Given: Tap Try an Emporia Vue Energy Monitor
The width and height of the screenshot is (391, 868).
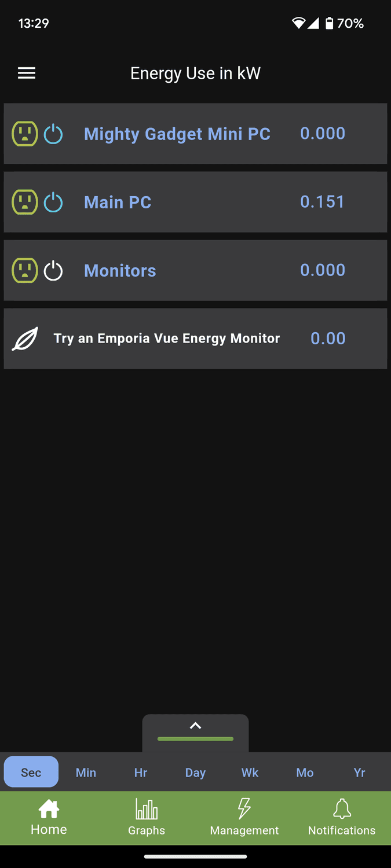Looking at the screenshot, I should [x=167, y=339].
